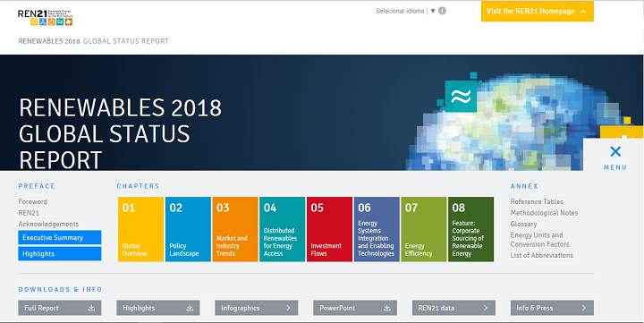
Task: Click the ANNEX section heading
Action: (x=524, y=186)
